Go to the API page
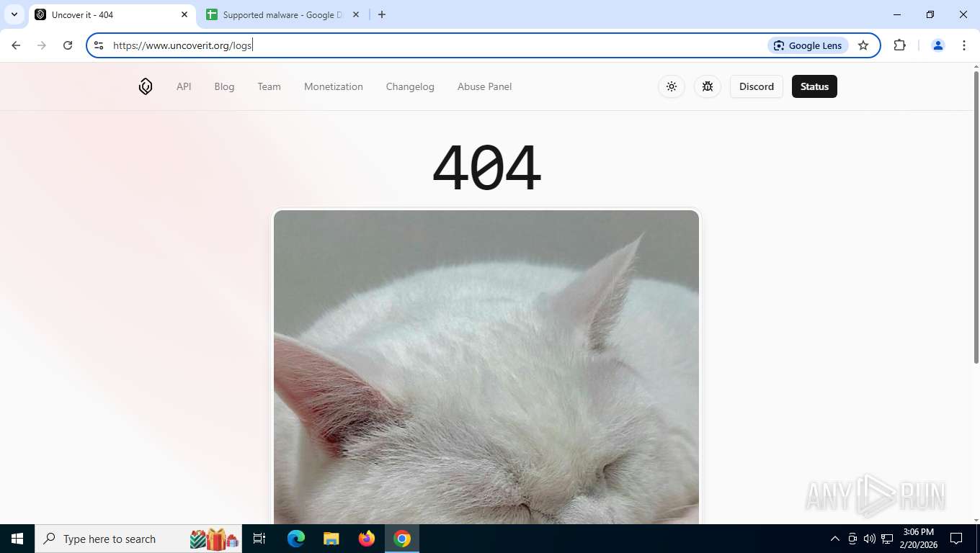The image size is (980, 553). 184,86
